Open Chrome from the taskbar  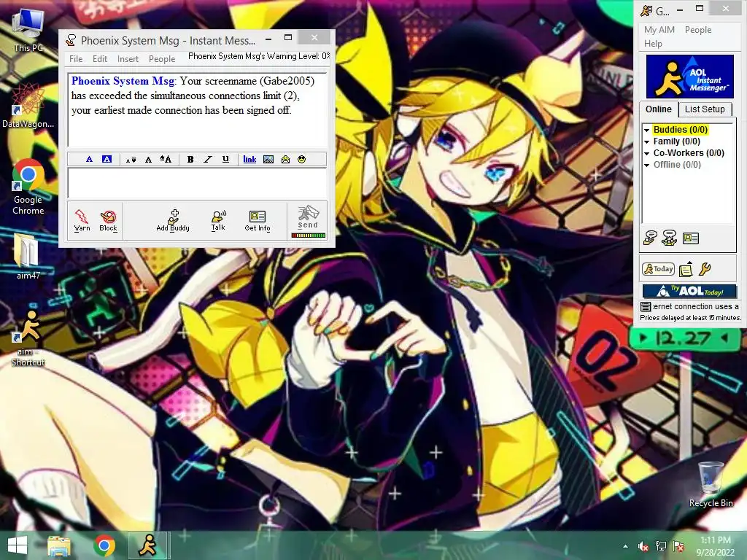coord(104,545)
